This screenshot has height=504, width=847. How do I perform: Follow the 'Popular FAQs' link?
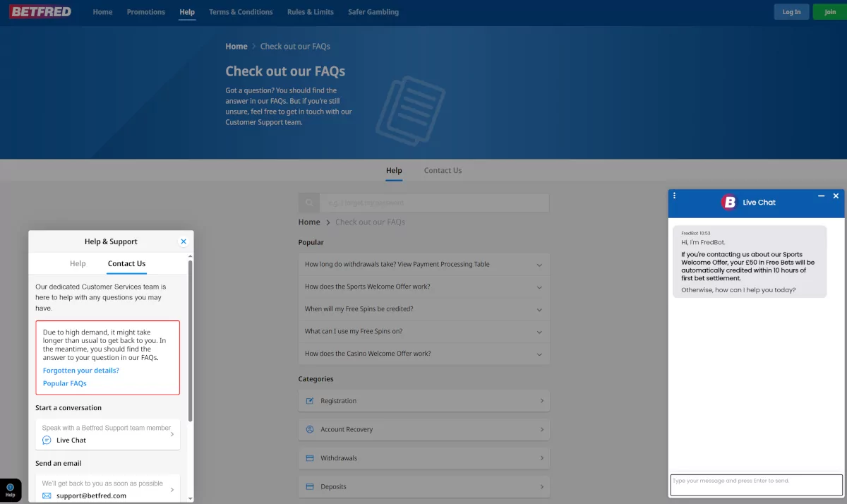tap(65, 383)
